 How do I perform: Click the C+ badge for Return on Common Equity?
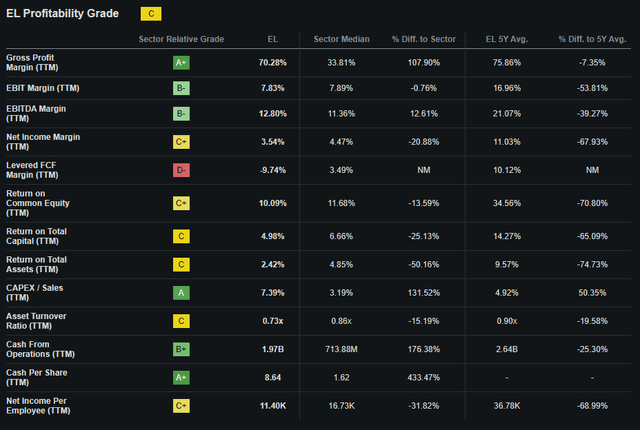pos(181,203)
